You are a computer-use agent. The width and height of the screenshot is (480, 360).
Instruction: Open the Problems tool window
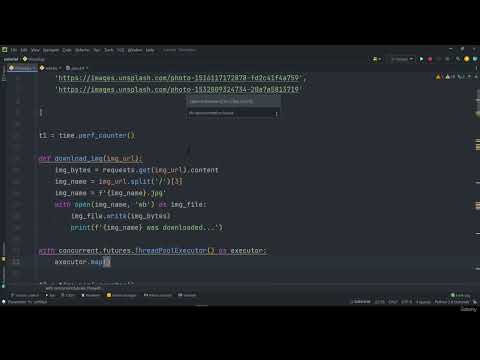pos(91,295)
